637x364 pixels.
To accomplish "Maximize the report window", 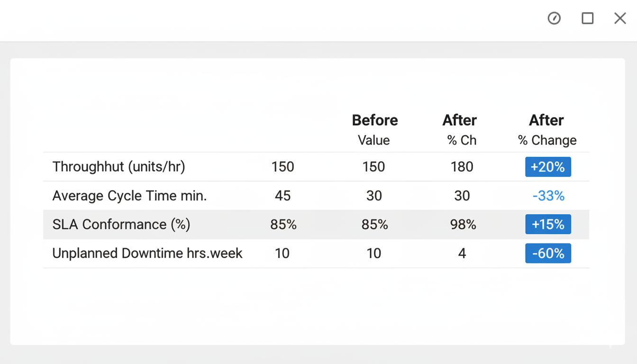I will [x=587, y=18].
